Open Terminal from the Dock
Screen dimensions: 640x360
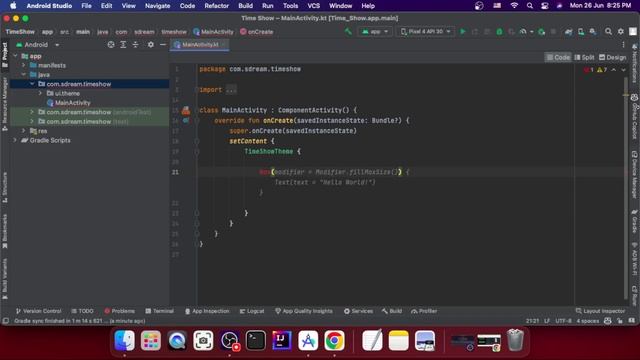point(256,340)
